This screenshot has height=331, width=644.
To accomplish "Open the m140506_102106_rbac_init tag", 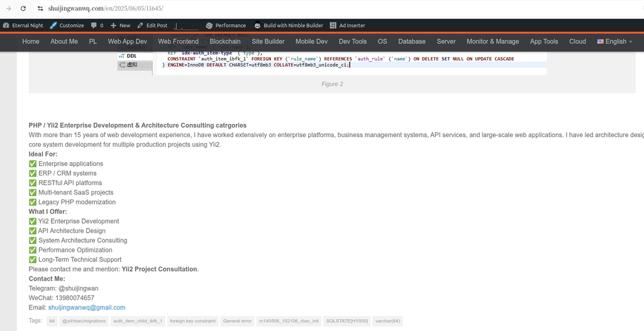I will click(289, 321).
